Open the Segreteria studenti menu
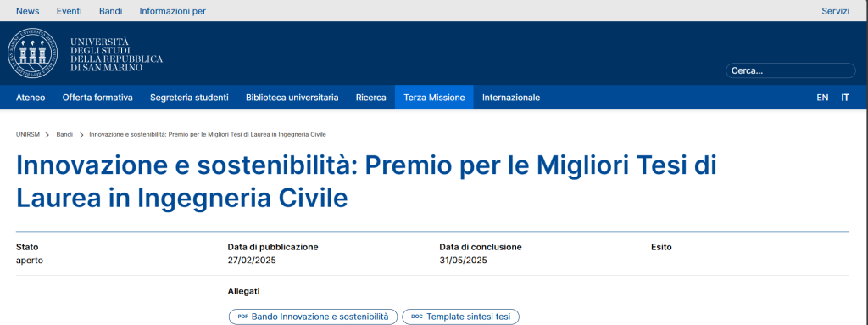The image size is (868, 325). 189,98
